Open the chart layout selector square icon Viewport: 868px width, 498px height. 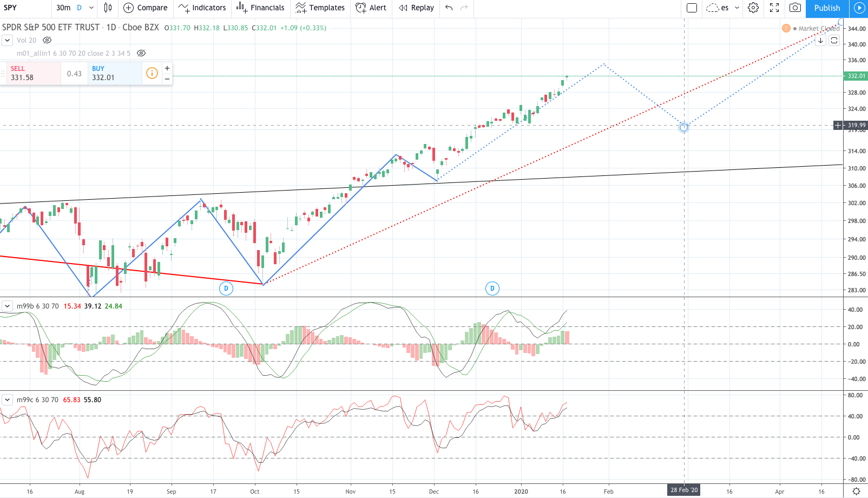692,8
